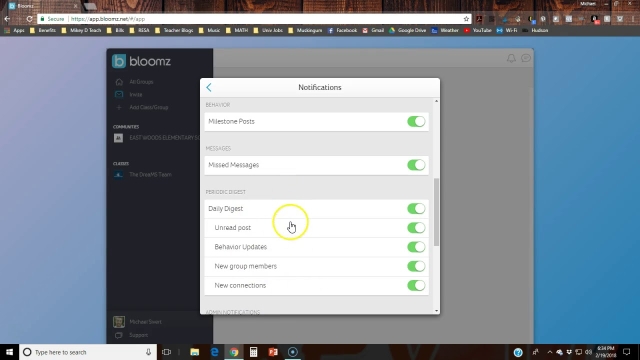
Task: Launch Edge from the taskbar
Action: tap(214, 352)
